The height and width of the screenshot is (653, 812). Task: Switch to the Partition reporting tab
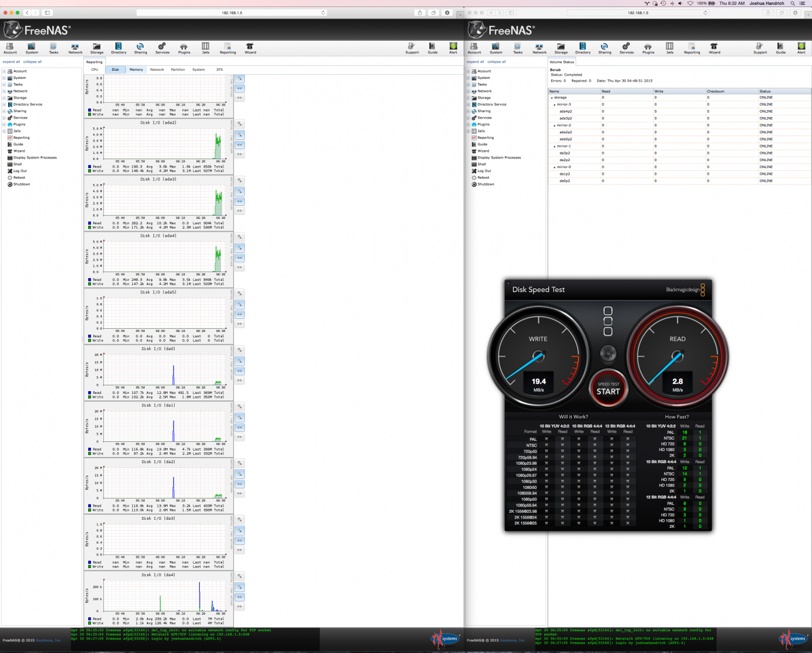[x=178, y=70]
